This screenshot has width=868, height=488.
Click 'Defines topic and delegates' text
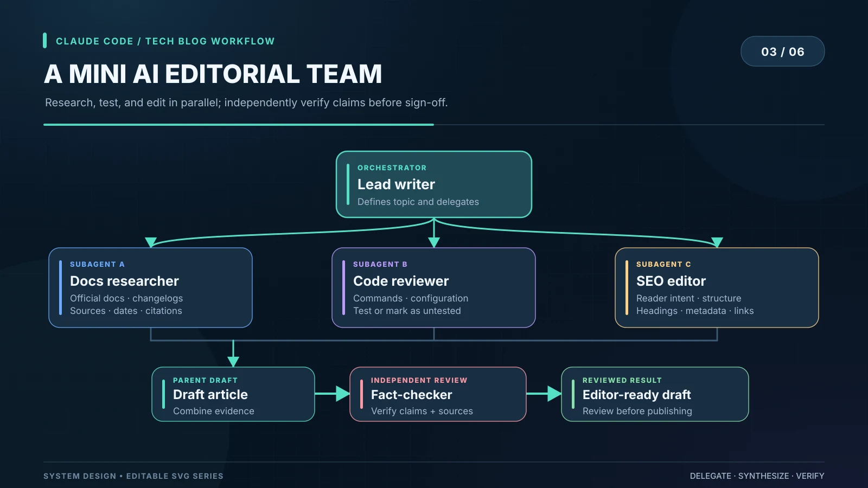point(418,202)
